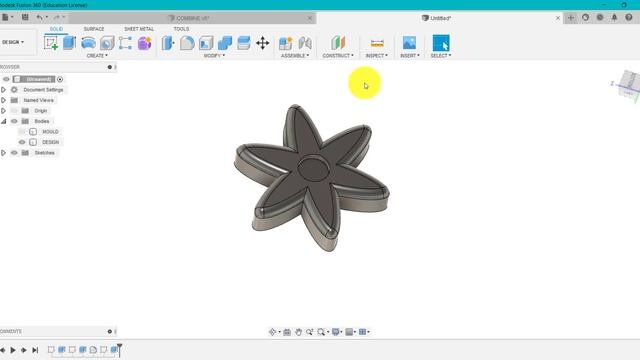The height and width of the screenshot is (360, 640).
Task: Click the New Component icon in Assemble
Action: coord(285,43)
